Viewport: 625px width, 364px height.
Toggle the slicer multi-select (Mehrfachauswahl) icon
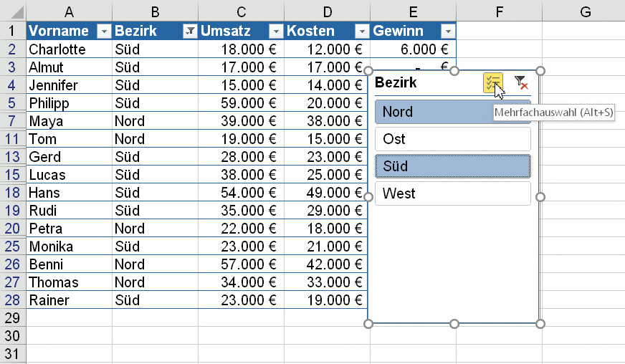[492, 83]
